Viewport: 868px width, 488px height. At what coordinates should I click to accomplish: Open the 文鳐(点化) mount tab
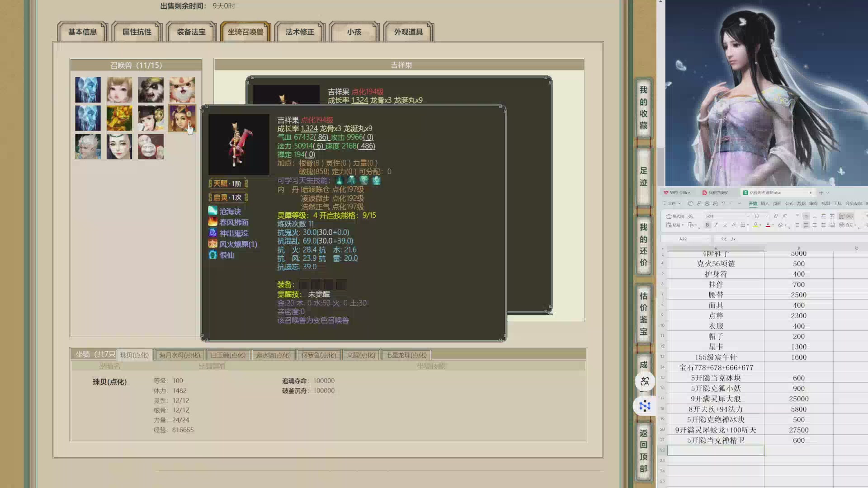click(361, 355)
